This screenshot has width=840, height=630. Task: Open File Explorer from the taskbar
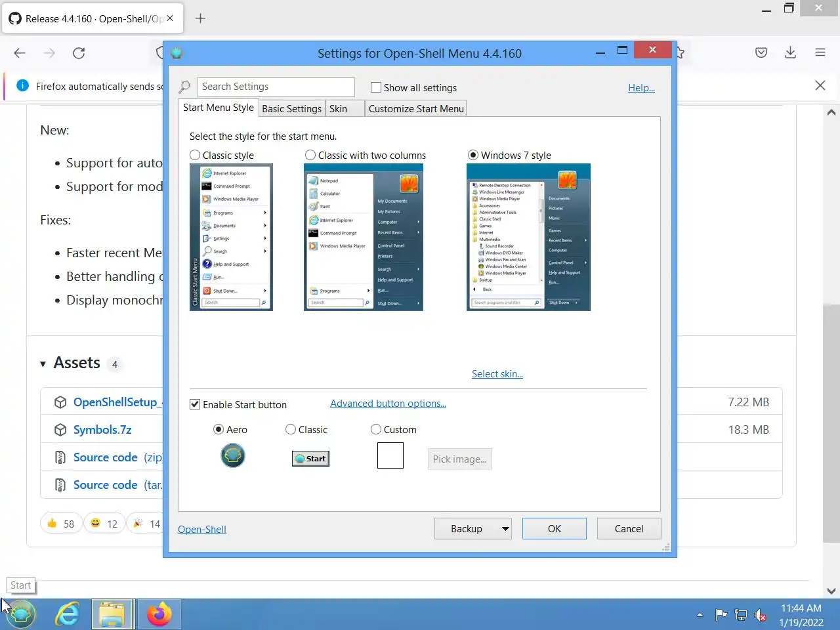112,615
